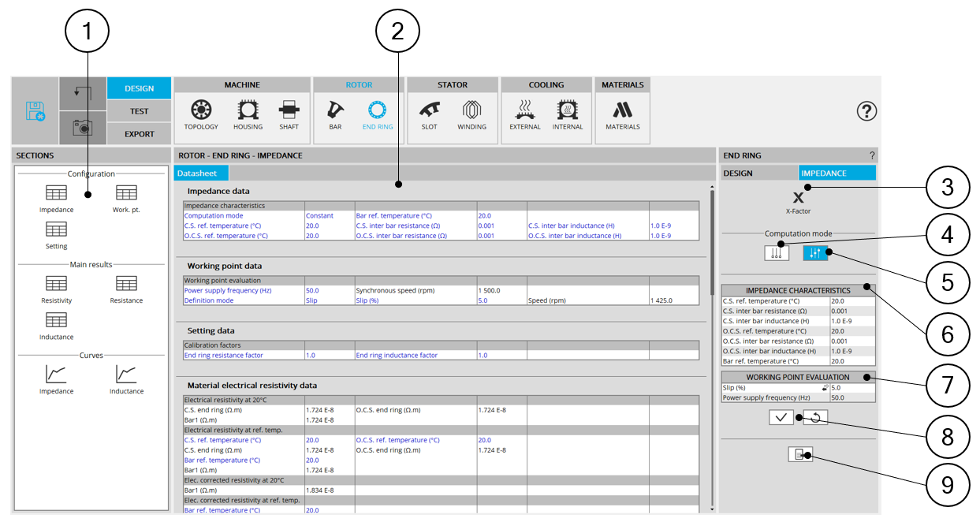Toggle the Slip definition mode swap icon
This screenshot has width=980, height=522.
[x=825, y=388]
